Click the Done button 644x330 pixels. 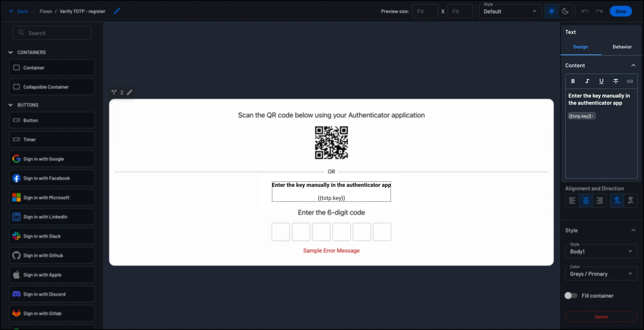621,12
